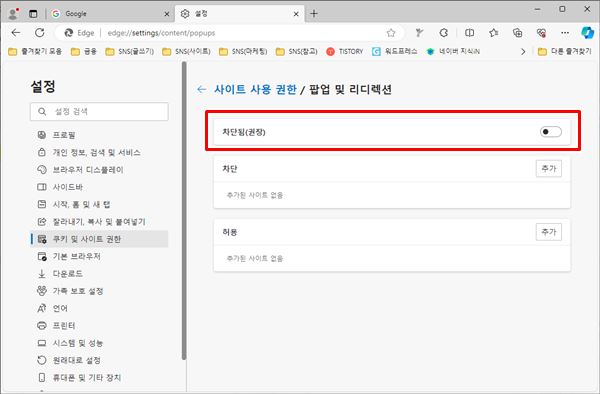Open 워드프레스 bookmark
This screenshot has height=394, width=600.
tap(395, 51)
